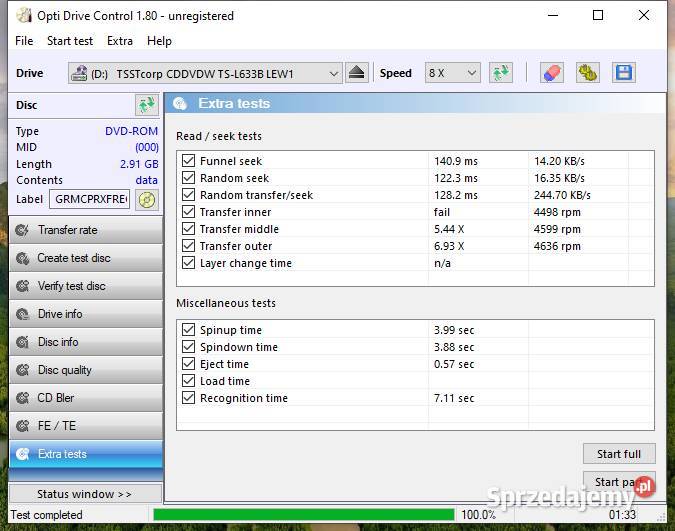Click the CD Bler sidebar icon
The height and width of the screenshot is (531, 675).
tap(22, 398)
